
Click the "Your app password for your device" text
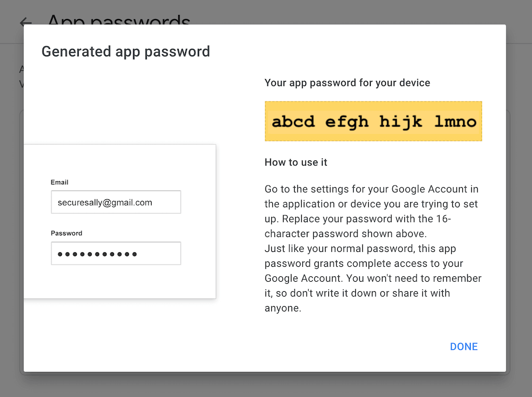347,83
